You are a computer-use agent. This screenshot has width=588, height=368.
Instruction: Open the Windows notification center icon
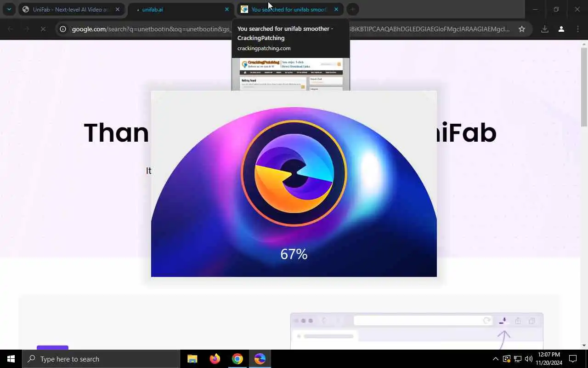[x=573, y=359]
